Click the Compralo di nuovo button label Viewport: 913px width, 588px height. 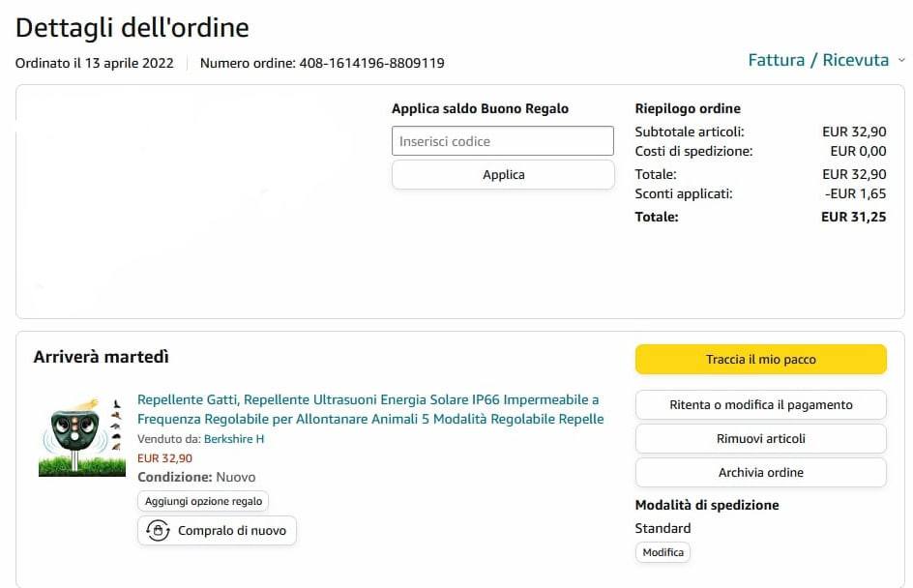tap(232, 531)
